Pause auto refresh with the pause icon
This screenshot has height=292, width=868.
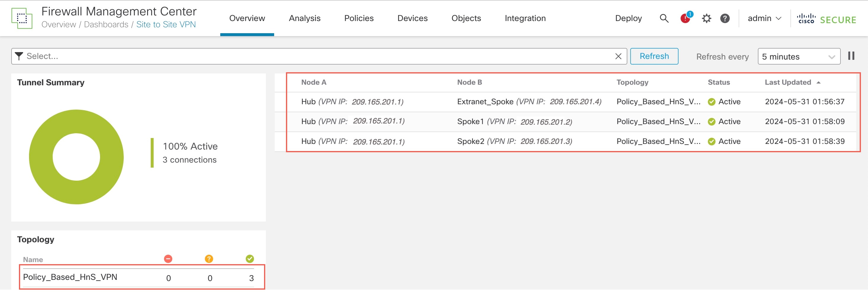click(x=851, y=56)
